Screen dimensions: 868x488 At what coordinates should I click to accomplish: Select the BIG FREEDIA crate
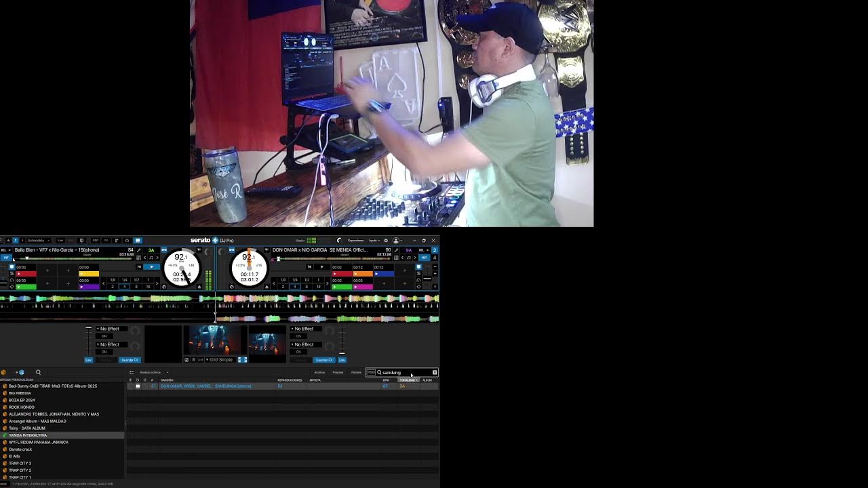pyautogui.click(x=20, y=393)
